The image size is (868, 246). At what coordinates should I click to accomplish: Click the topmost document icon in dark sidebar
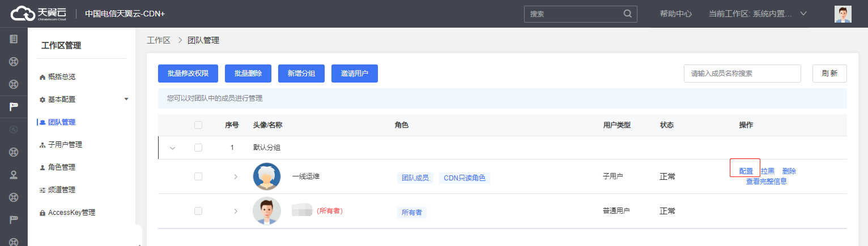pyautogui.click(x=14, y=39)
